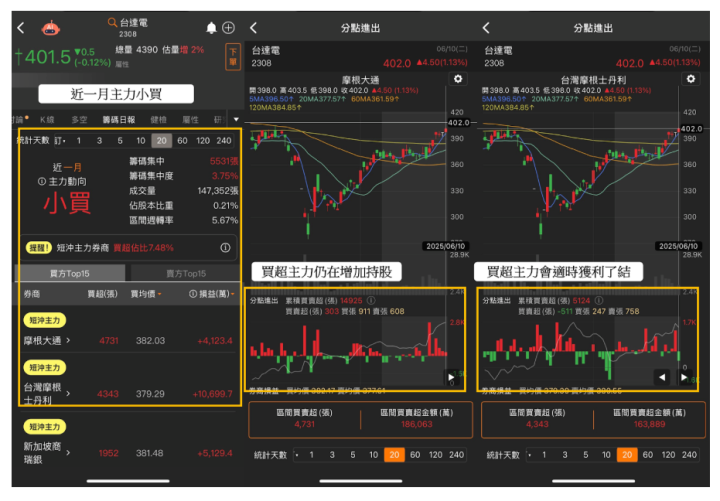Image resolution: width=720 pixels, height=501 pixels.
Task: Tap info icon on 短沖主力券商 reminder row
Action: (225, 248)
